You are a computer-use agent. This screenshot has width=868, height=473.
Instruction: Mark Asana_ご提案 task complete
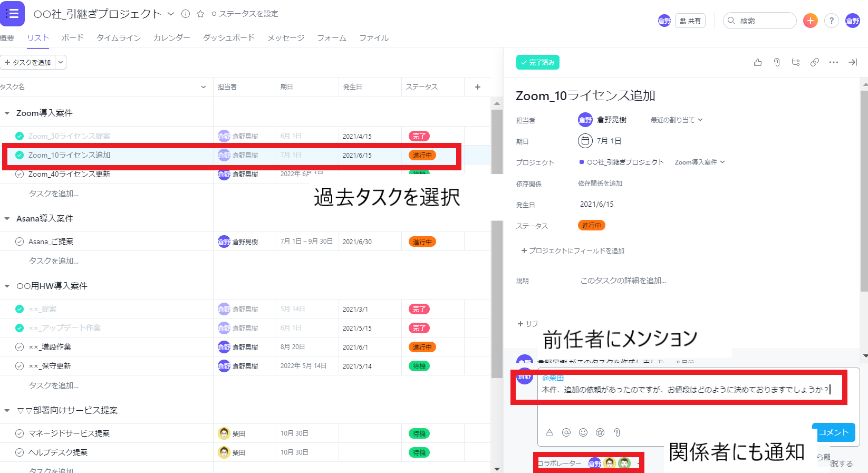pyautogui.click(x=20, y=242)
